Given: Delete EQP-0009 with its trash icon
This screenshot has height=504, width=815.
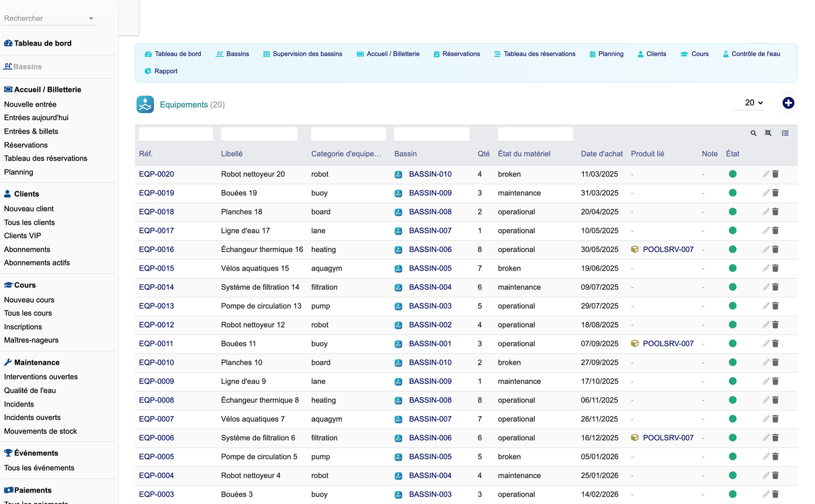Looking at the screenshot, I should point(776,381).
